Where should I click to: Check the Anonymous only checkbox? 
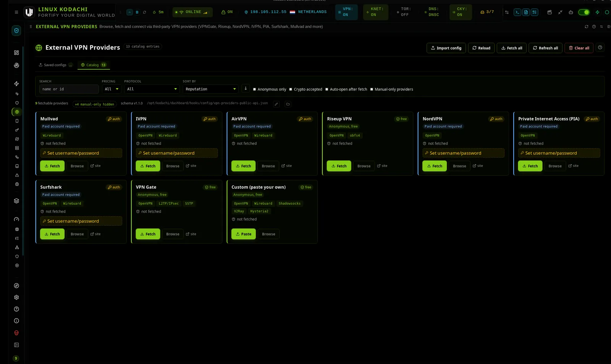[255, 89]
